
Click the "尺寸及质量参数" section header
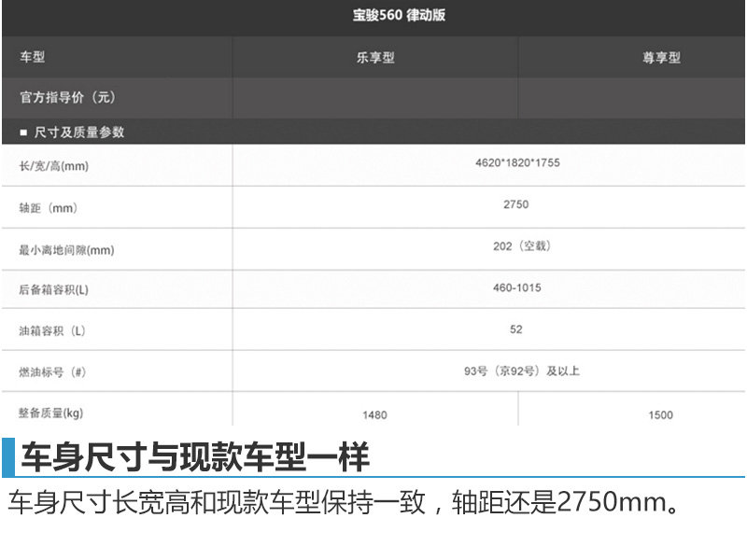[78, 132]
